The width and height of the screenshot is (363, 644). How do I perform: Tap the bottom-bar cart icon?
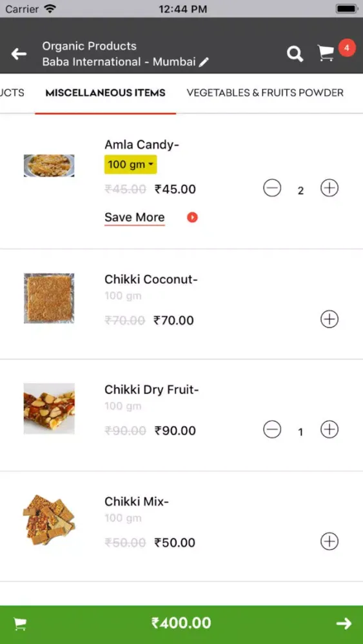20,624
